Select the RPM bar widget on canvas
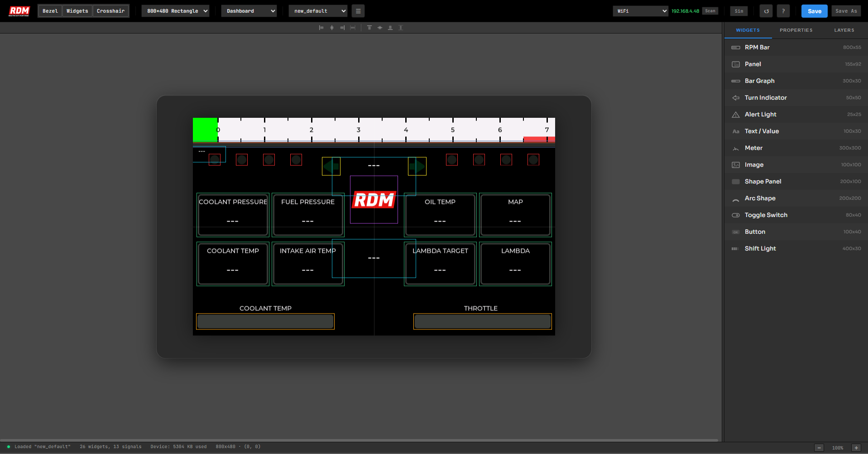The height and width of the screenshot is (454, 868). coord(374,130)
